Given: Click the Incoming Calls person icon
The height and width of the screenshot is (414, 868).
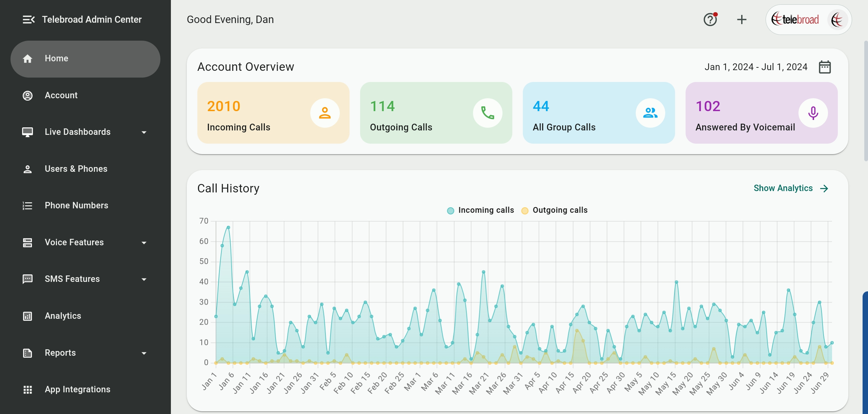Looking at the screenshot, I should pos(324,113).
